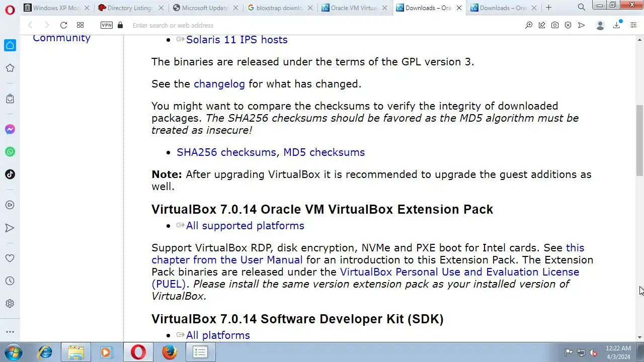644x362 pixels.
Task: Open WhatsApp in the sidebar
Action: tap(10, 152)
